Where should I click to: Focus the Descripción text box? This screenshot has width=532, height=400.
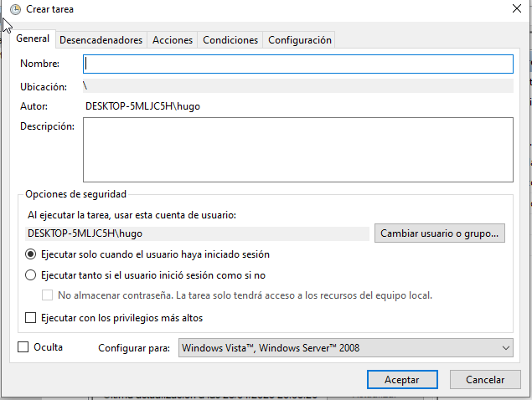tap(297, 149)
